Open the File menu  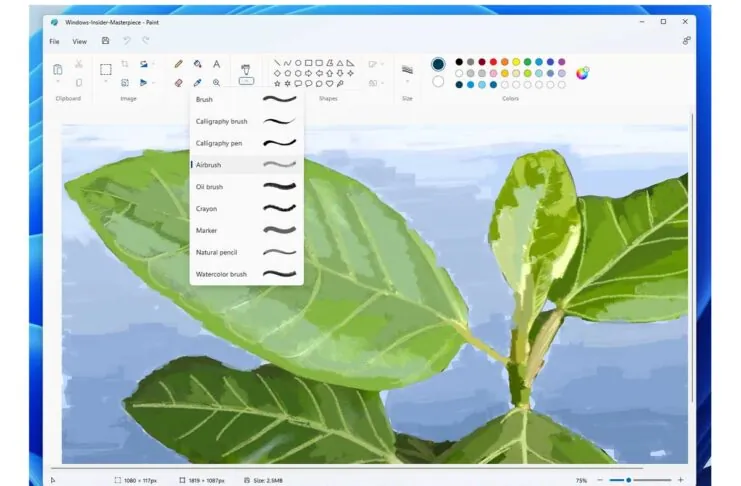pos(54,42)
